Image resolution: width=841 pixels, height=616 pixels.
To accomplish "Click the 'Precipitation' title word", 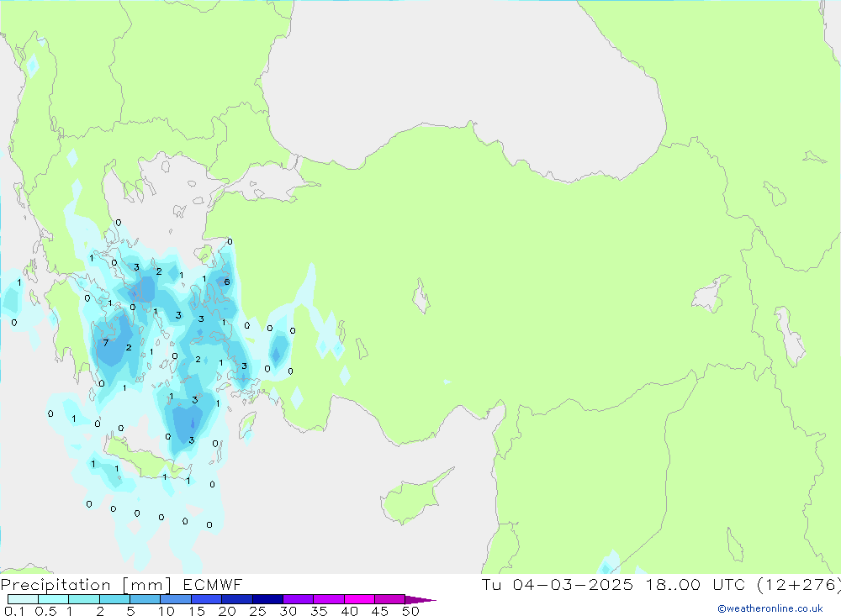I will 56,585.
